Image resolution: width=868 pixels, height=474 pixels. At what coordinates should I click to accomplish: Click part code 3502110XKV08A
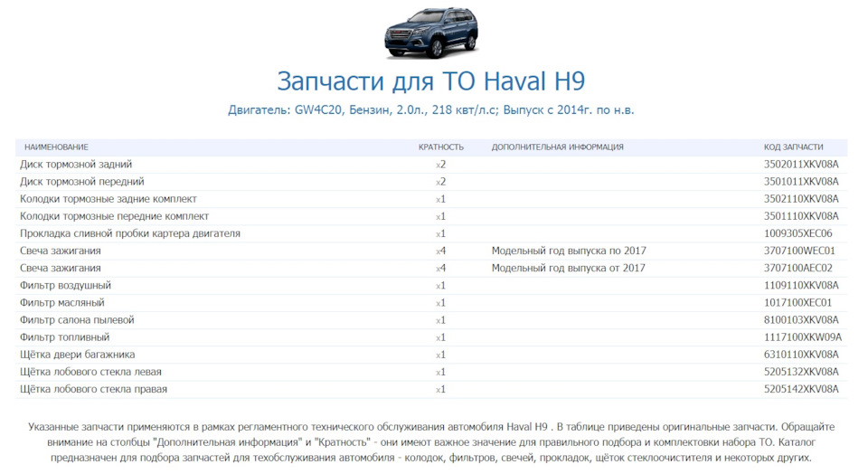click(801, 199)
